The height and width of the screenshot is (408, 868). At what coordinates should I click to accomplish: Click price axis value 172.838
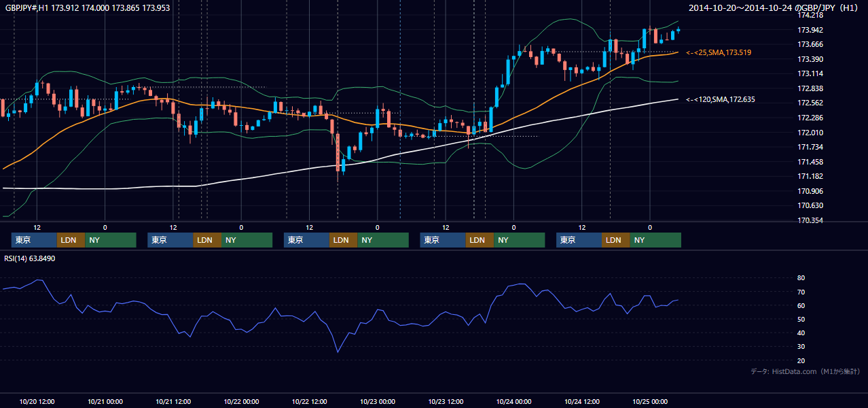pos(810,88)
